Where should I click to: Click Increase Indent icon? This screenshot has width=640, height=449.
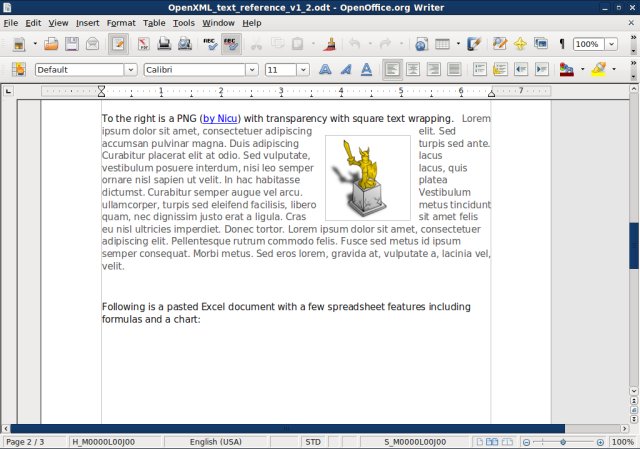[x=542, y=69]
